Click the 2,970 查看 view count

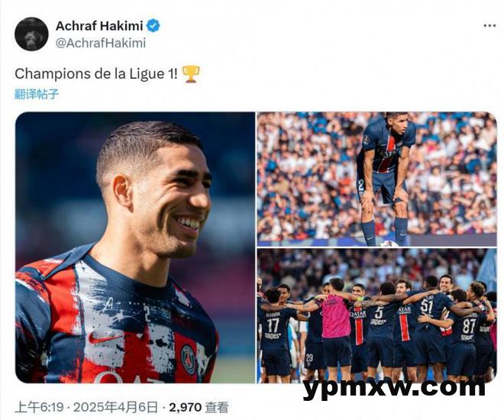pos(199,408)
